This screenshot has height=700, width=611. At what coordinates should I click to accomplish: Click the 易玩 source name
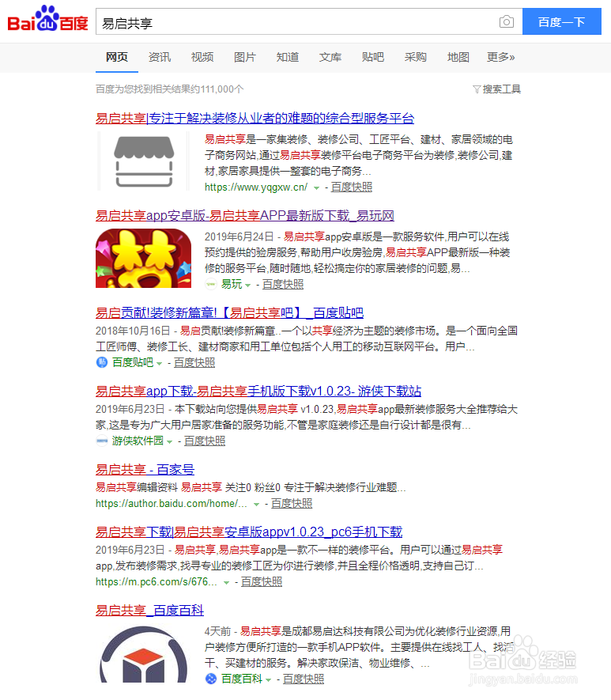(x=232, y=285)
